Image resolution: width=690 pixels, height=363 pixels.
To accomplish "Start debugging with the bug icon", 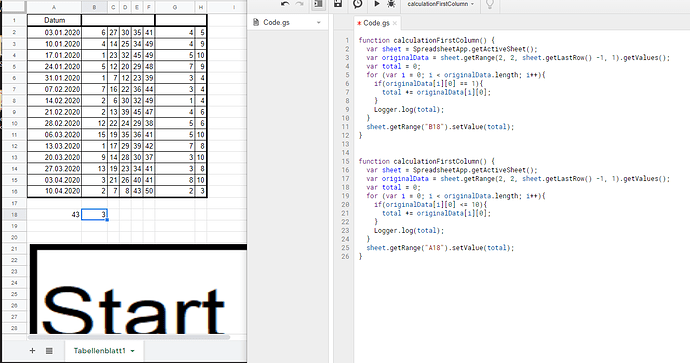I will click(x=391, y=4).
